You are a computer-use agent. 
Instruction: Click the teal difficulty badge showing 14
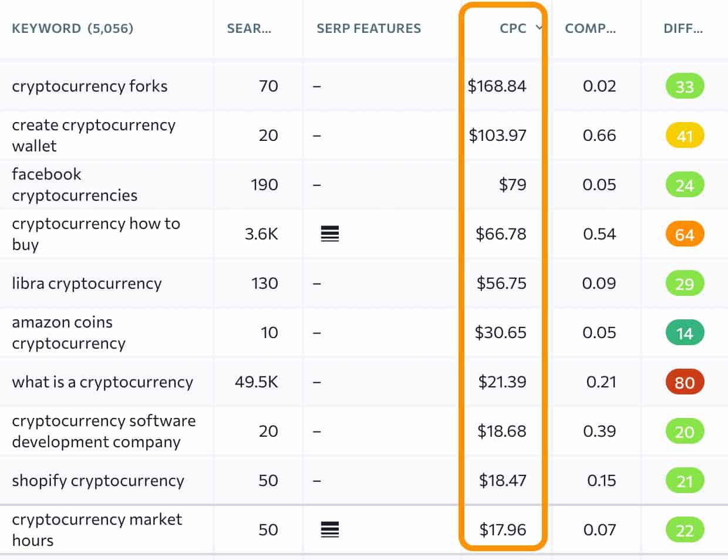(x=684, y=332)
